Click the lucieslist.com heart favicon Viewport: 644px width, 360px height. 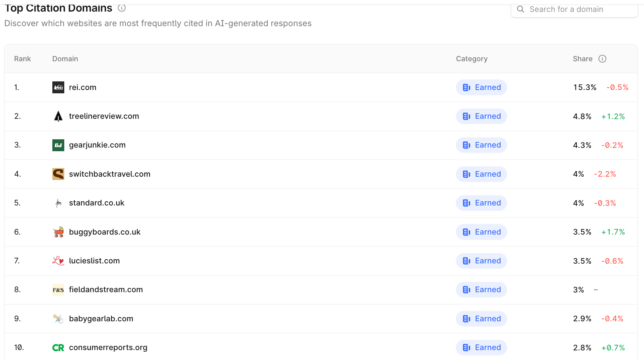[58, 261]
